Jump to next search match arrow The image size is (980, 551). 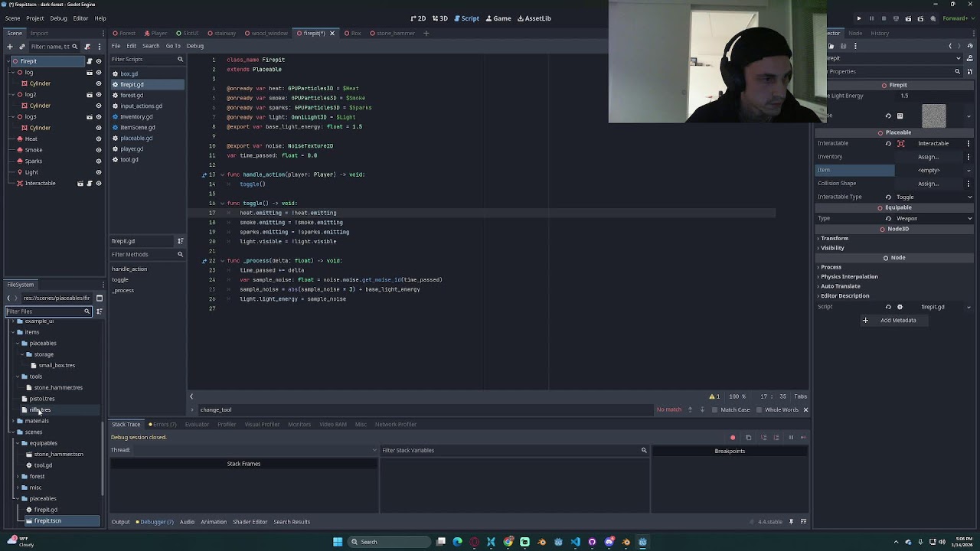click(x=702, y=409)
